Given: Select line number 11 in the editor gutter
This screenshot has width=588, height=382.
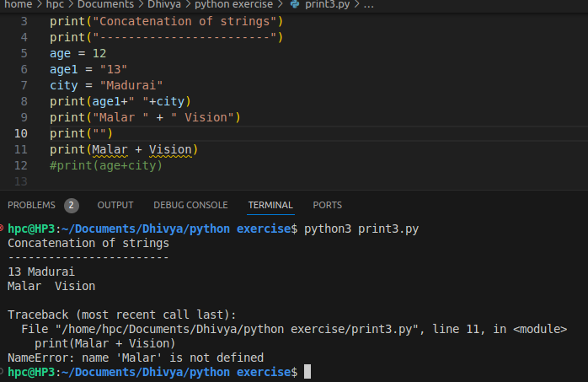Looking at the screenshot, I should point(21,149).
